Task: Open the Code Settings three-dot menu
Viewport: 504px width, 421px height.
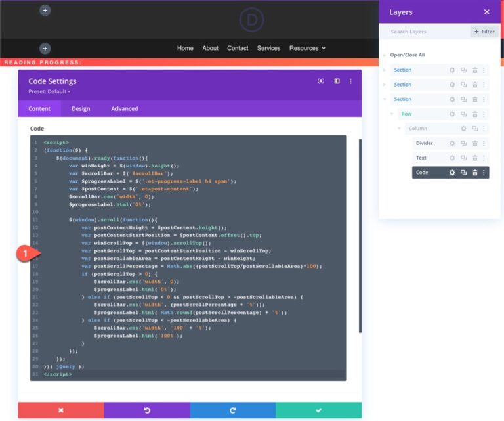Action: (x=350, y=81)
